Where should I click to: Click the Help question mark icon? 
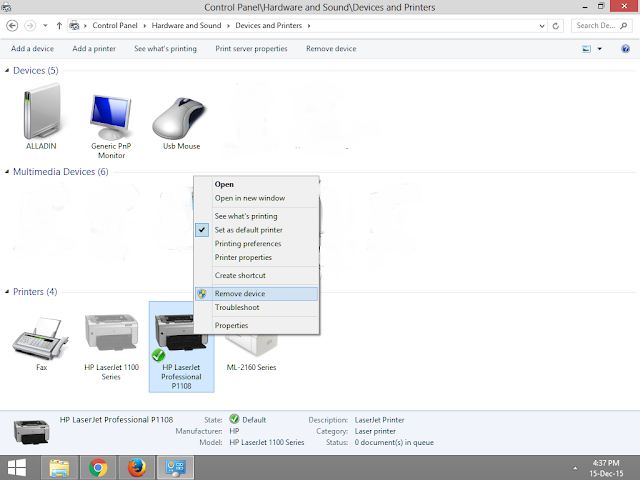click(x=625, y=49)
